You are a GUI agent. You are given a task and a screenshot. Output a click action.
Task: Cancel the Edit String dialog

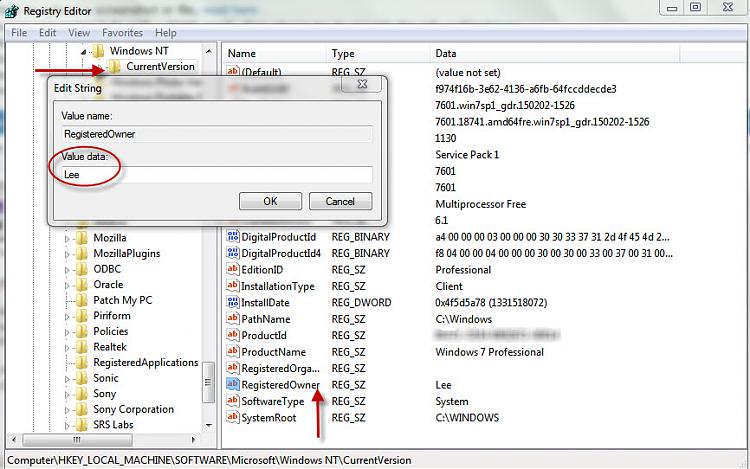click(x=340, y=201)
